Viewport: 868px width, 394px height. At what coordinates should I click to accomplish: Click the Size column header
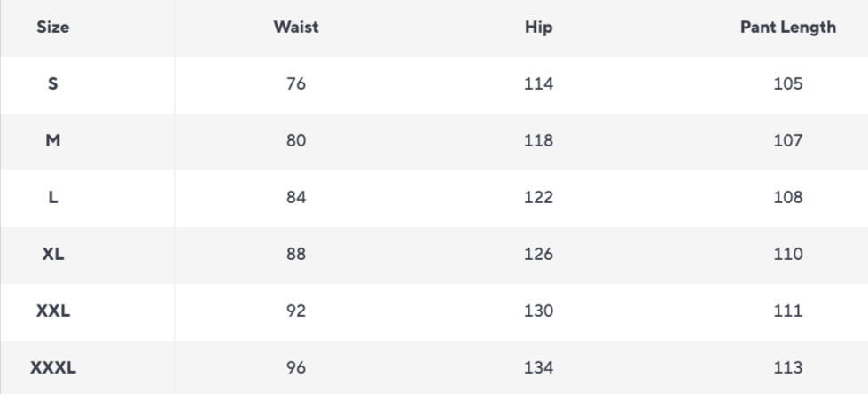point(53,28)
